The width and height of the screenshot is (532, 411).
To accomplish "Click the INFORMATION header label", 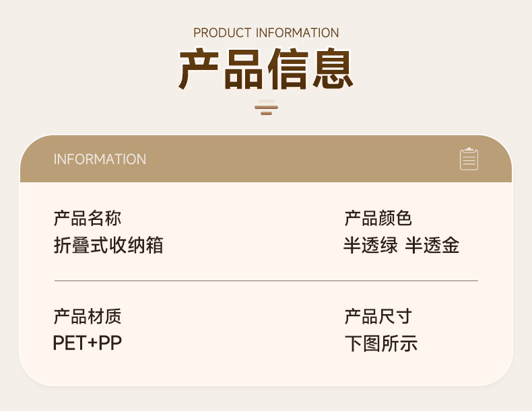I will point(100,159).
